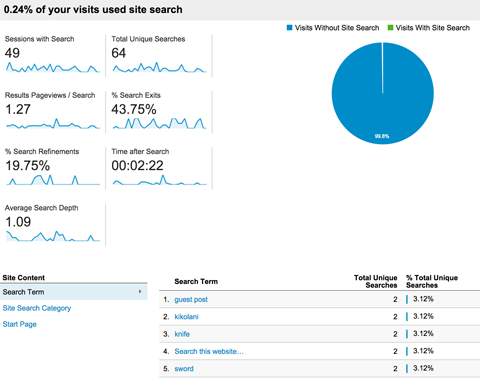The width and height of the screenshot is (480, 378).
Task: Click the Site Content heading
Action: click(x=24, y=278)
